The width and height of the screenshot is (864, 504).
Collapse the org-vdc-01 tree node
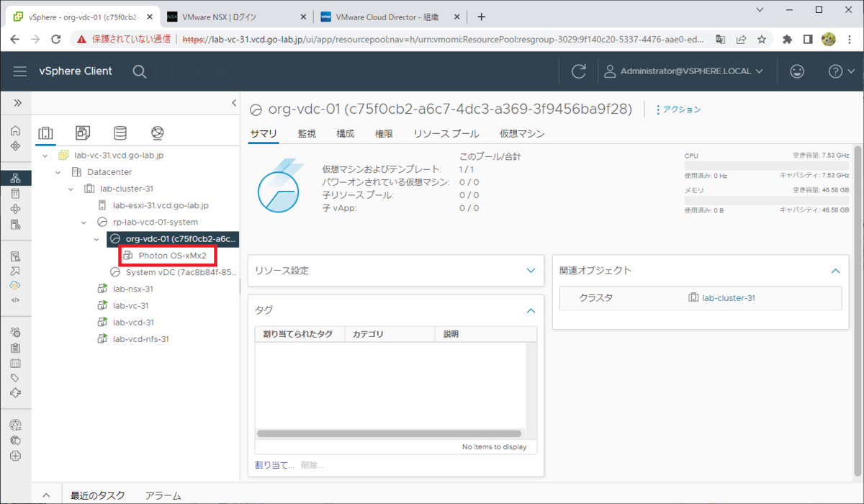[96, 238]
